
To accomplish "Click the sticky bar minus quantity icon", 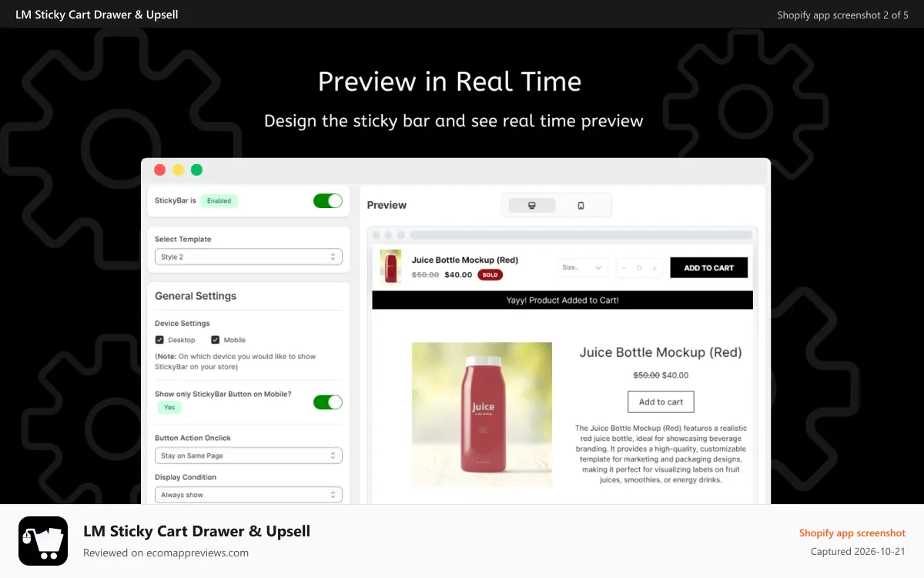I will (x=624, y=268).
